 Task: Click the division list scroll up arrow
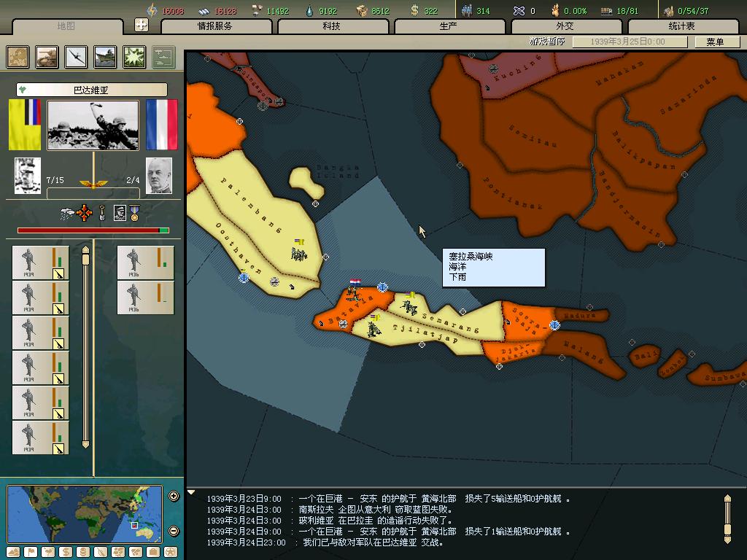pyautogui.click(x=85, y=249)
